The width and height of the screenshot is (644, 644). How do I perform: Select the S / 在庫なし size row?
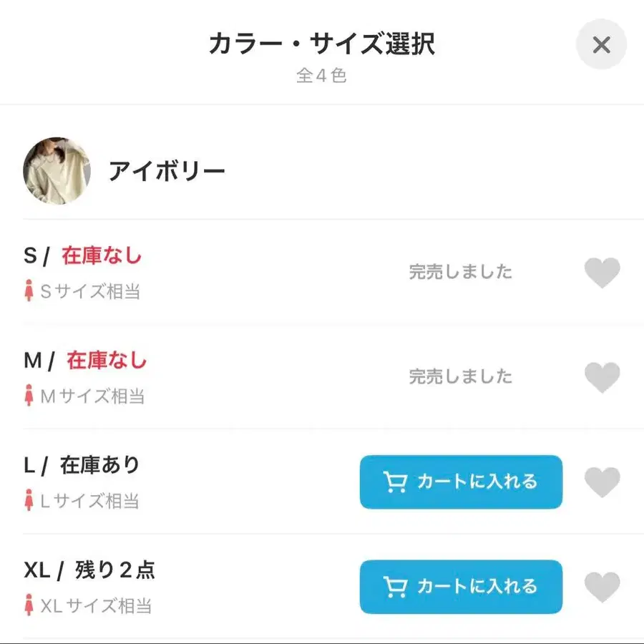(x=83, y=255)
